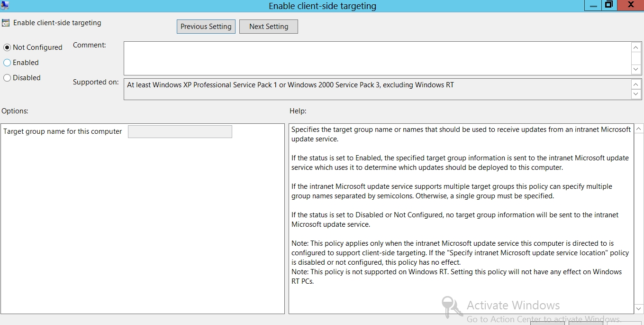
Task: Click the Help note about Windows RT PCs
Action: pos(456,276)
